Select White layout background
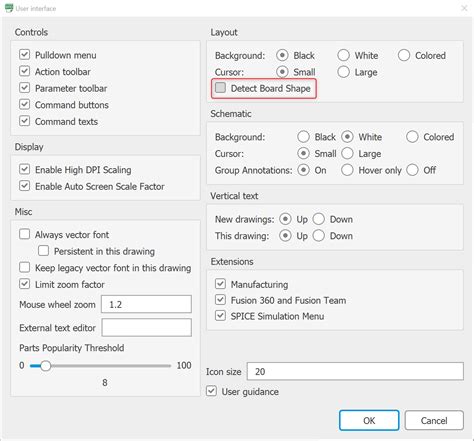This screenshot has height=441, width=474. pyautogui.click(x=343, y=55)
